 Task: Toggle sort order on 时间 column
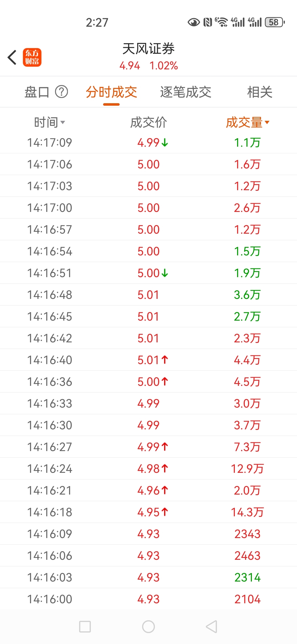tap(50, 122)
